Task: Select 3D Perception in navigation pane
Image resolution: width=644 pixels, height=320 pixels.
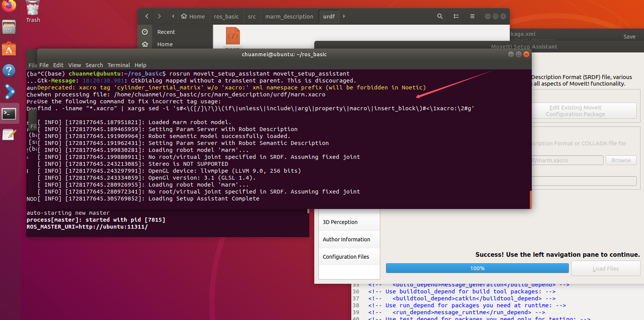Action: coord(349,222)
